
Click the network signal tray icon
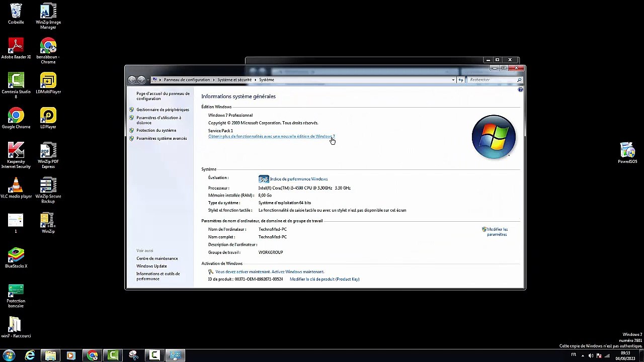coord(607,355)
